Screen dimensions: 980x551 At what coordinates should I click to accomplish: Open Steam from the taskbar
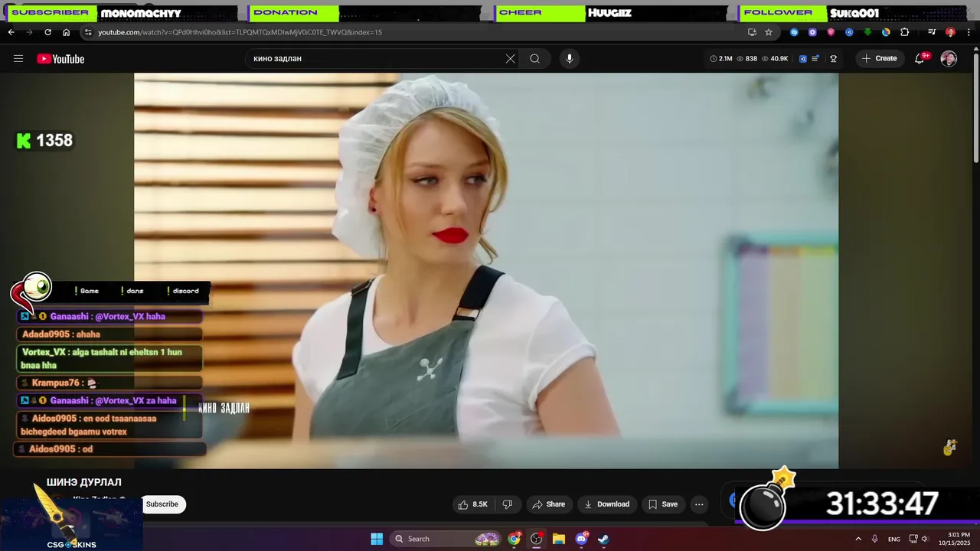603,539
